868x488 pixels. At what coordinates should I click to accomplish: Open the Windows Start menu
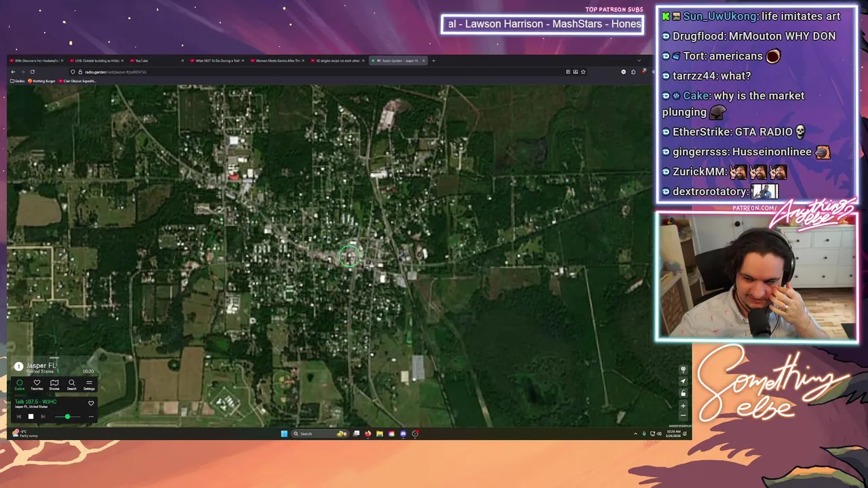(284, 434)
